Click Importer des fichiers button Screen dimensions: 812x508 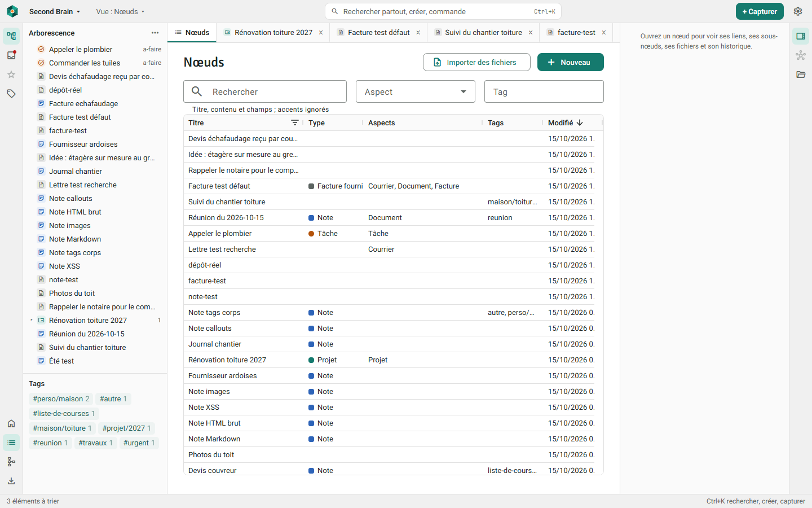coord(476,62)
